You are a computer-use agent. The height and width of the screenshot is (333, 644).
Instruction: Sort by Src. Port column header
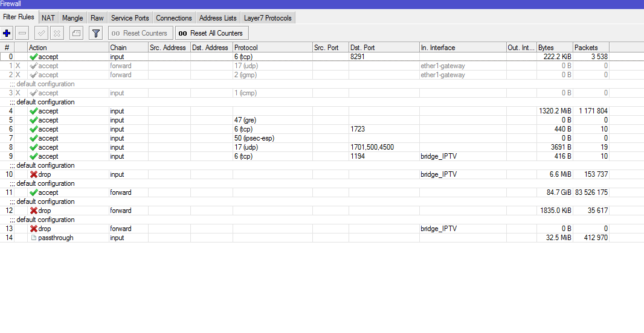(x=330, y=48)
